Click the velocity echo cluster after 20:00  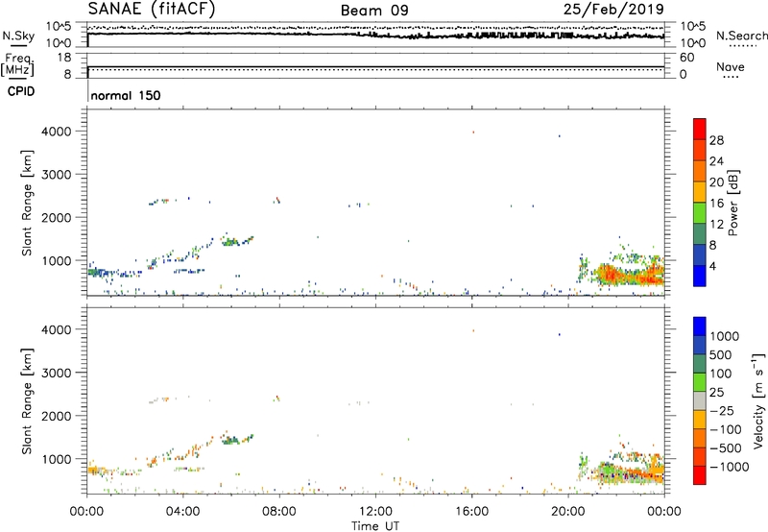(628, 472)
